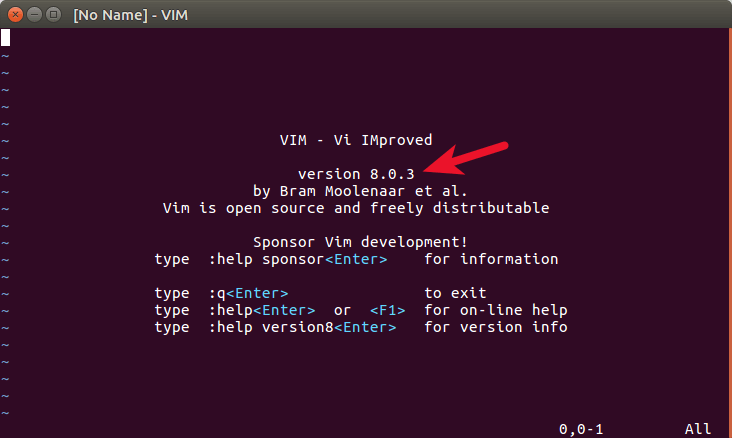Click the 'version 8.0.3' text

(x=356, y=174)
